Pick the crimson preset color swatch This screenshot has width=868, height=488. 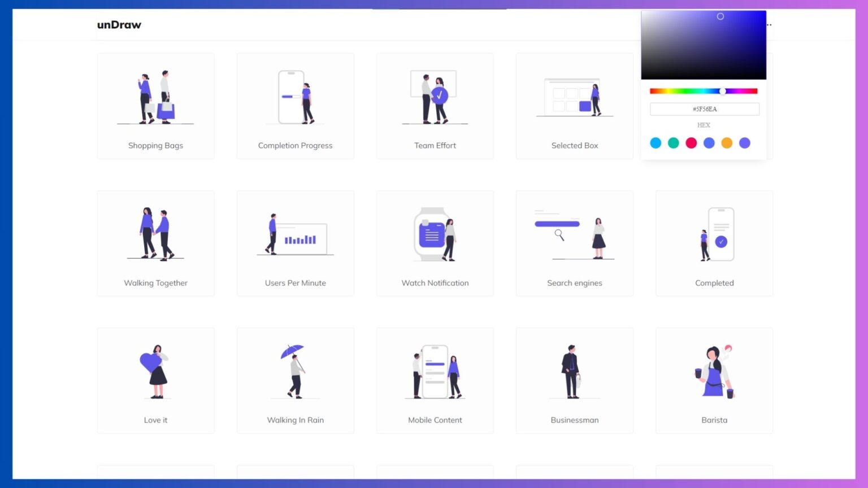click(x=691, y=143)
